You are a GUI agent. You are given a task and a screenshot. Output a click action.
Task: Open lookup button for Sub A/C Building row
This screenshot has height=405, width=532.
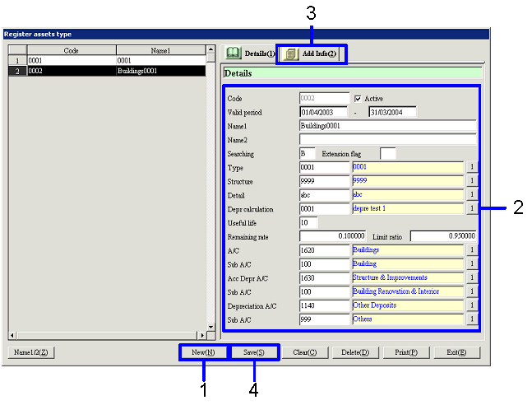point(472,264)
